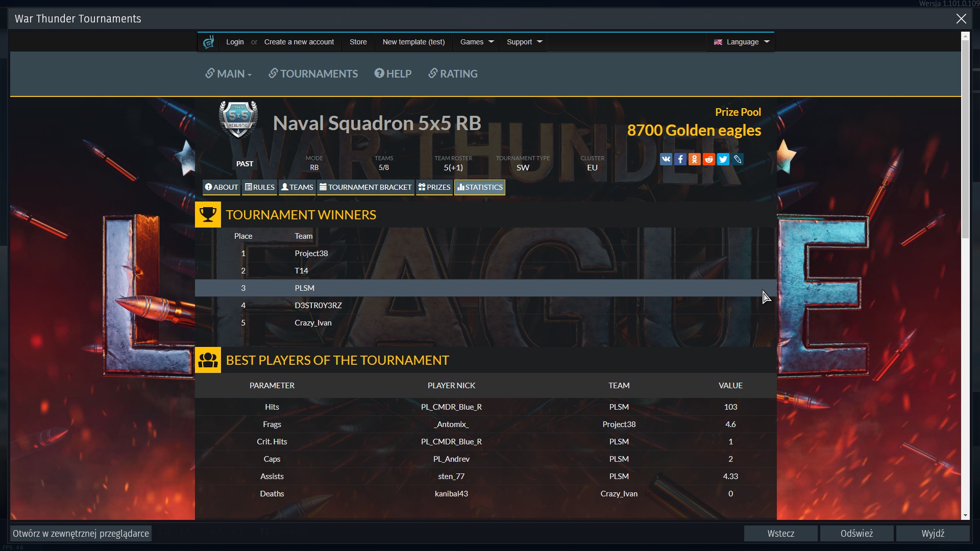The height and width of the screenshot is (551, 980).
Task: Click Create a new account link
Action: tap(299, 42)
